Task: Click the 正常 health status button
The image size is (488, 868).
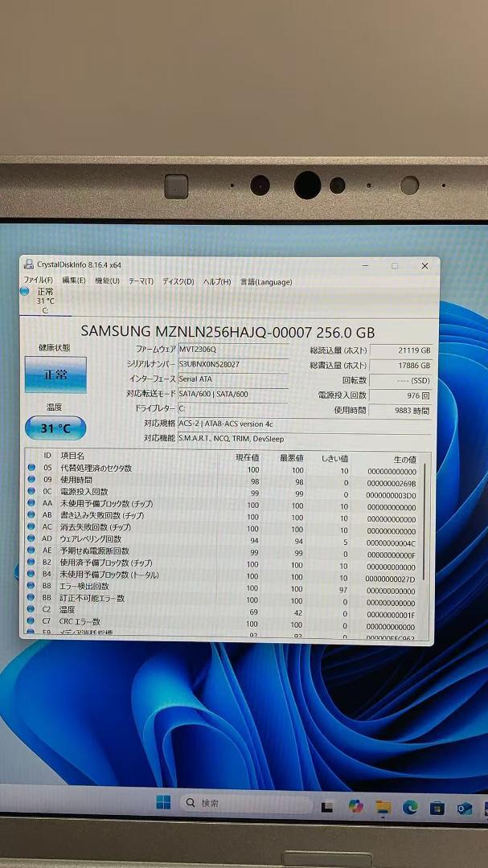Action: tap(55, 375)
